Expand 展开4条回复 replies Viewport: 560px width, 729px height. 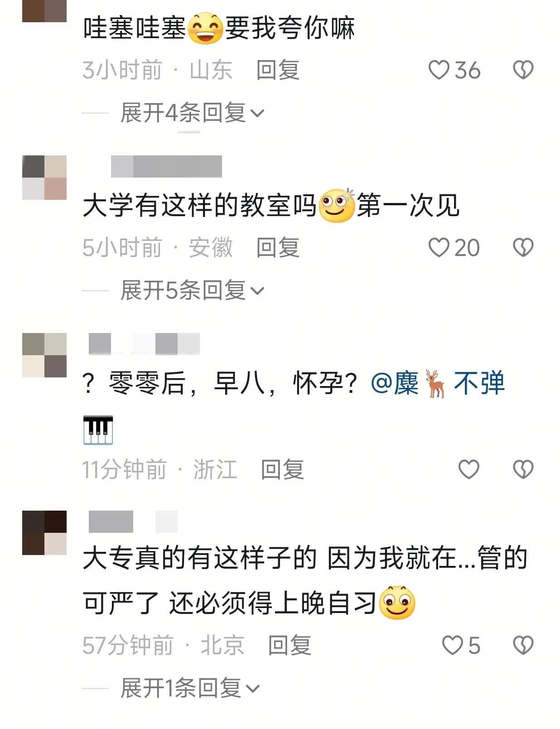192,112
